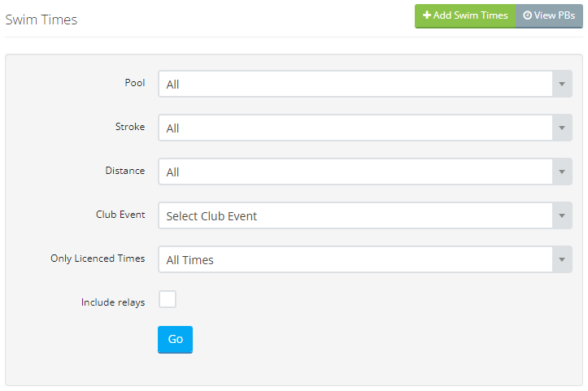The image size is (588, 391).
Task: Open the Club Event dropdown arrow
Action: (562, 215)
